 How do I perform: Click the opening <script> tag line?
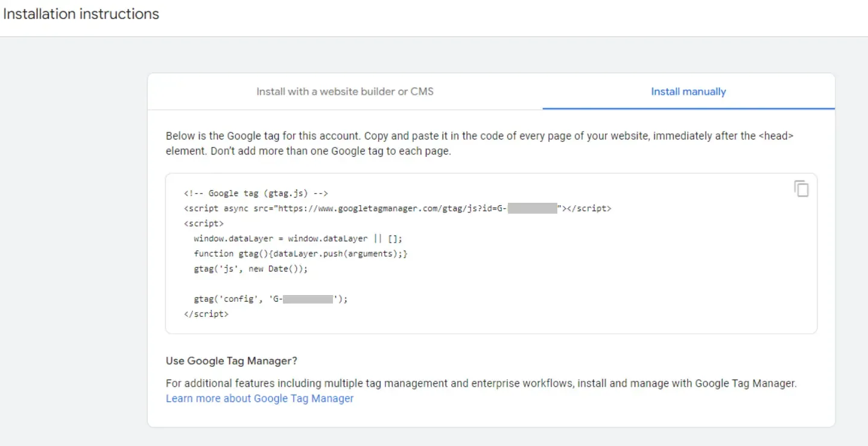204,223
